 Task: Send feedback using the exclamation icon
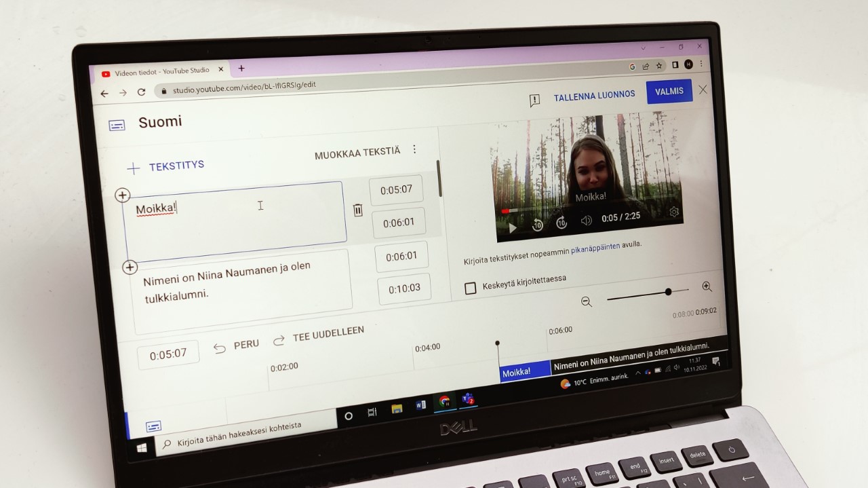click(x=534, y=100)
